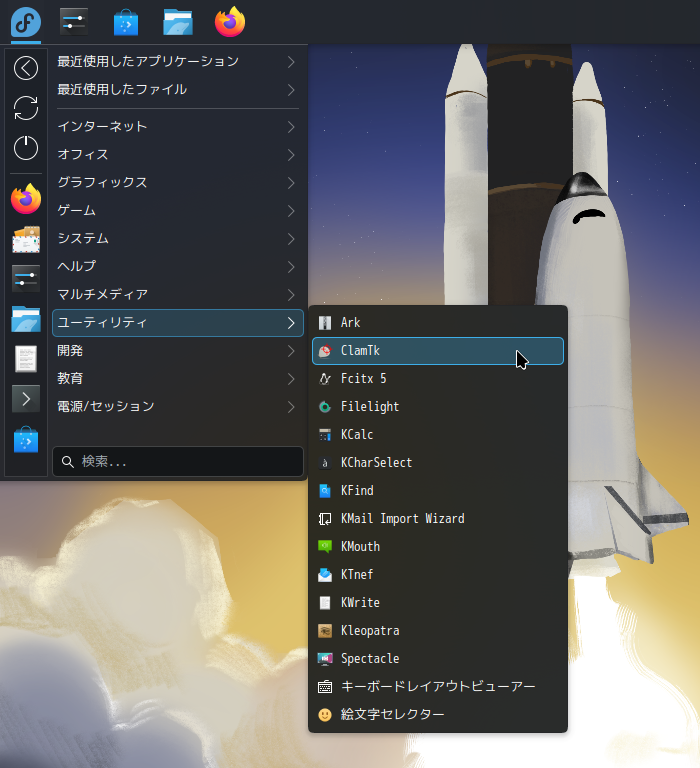The image size is (700, 768).
Task: Launch Firefox from the top panel
Action: (230, 22)
